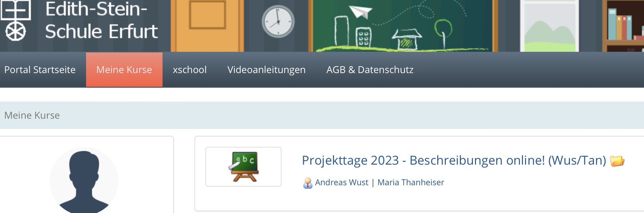Click the Edith-Stein-Schule Erfurt site title
The height and width of the screenshot is (213, 644).
(102, 20)
